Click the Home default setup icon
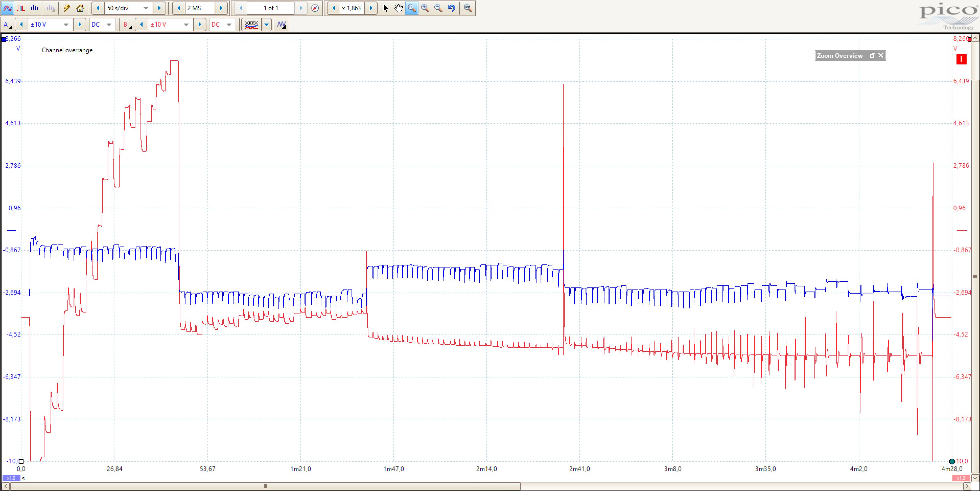Image resolution: width=980 pixels, height=491 pixels. pos(80,8)
